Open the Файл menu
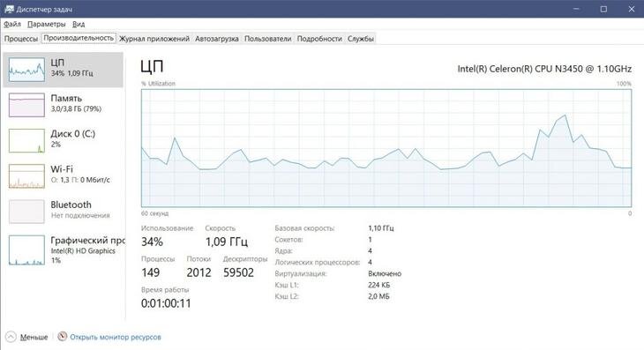Screen dimensions: 644x350 12,24
